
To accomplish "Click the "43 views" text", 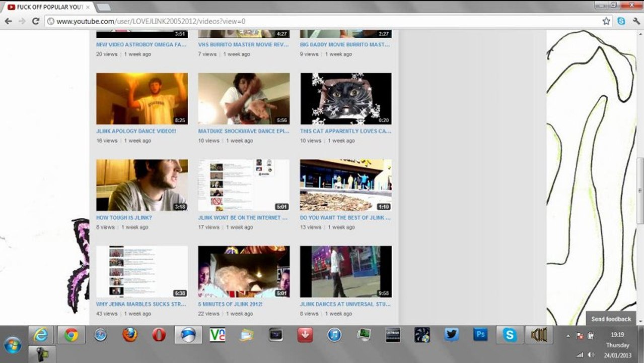I will point(107,314).
